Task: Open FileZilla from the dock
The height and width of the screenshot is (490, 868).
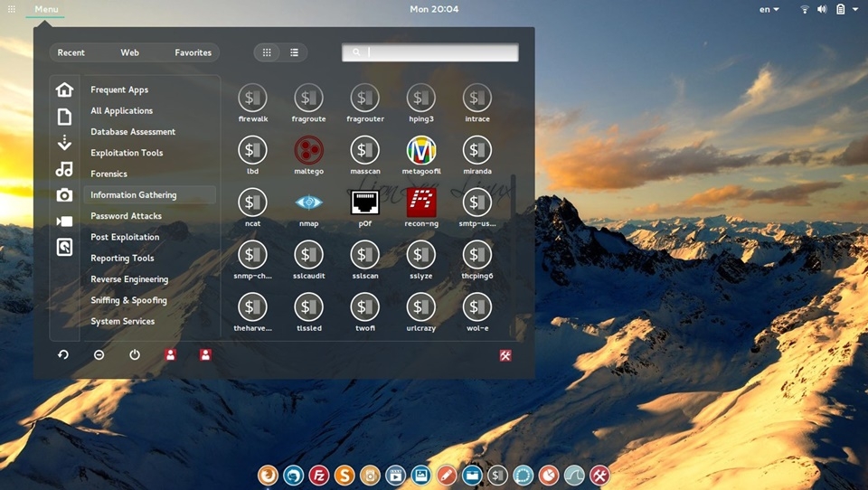Action: click(x=319, y=475)
